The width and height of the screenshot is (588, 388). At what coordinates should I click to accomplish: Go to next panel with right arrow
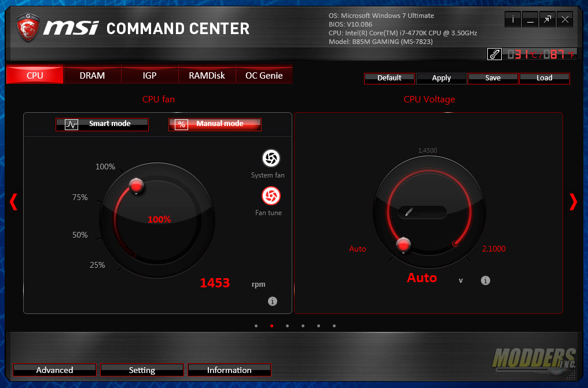573,201
